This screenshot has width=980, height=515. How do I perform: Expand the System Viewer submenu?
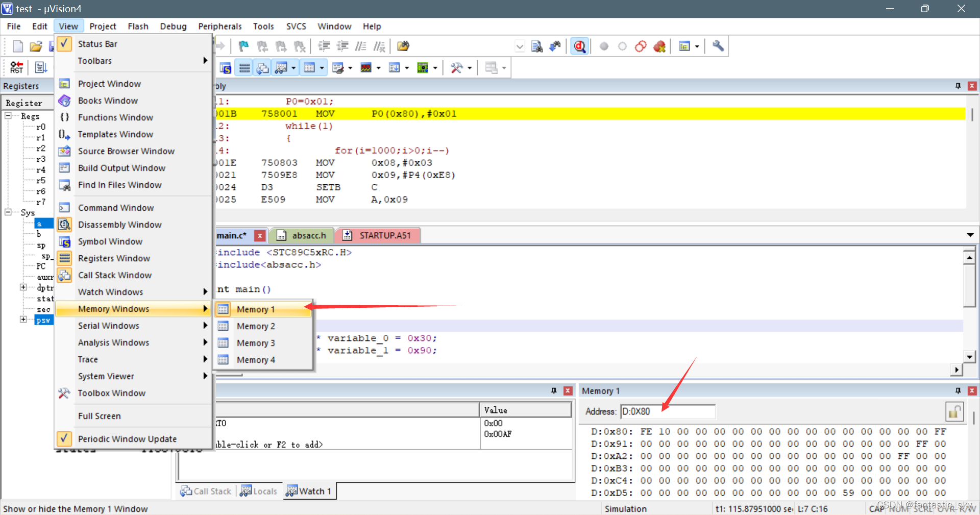click(133, 376)
